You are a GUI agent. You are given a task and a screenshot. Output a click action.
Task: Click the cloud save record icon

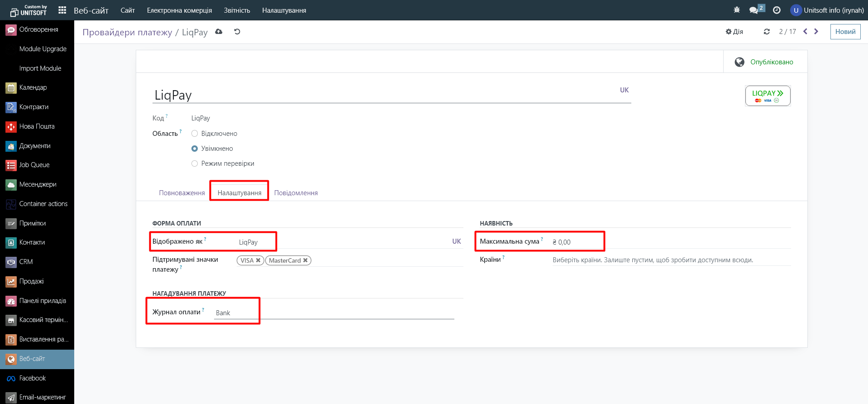[219, 32]
